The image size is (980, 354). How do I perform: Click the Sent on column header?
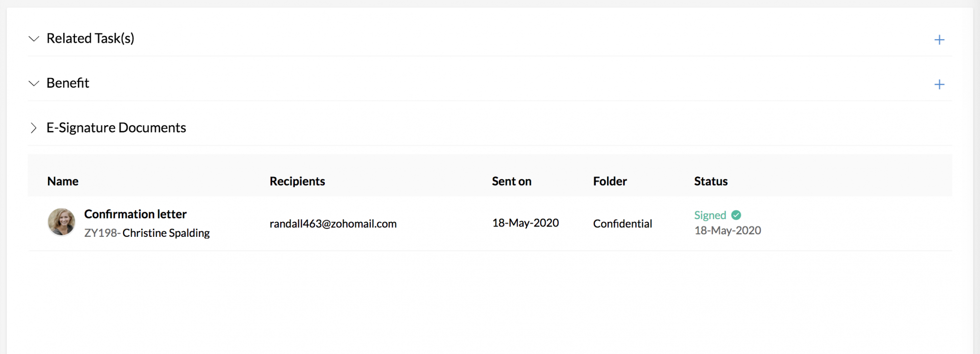pyautogui.click(x=512, y=181)
